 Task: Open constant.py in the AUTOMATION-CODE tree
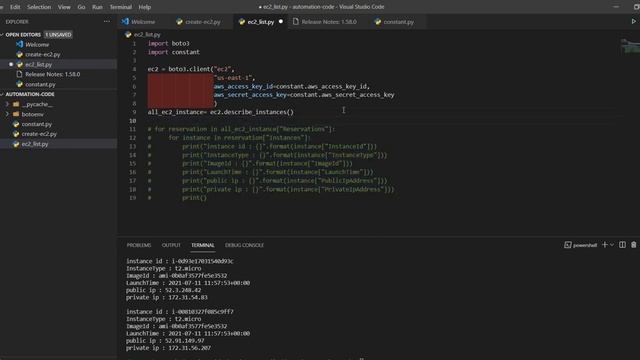pyautogui.click(x=36, y=124)
